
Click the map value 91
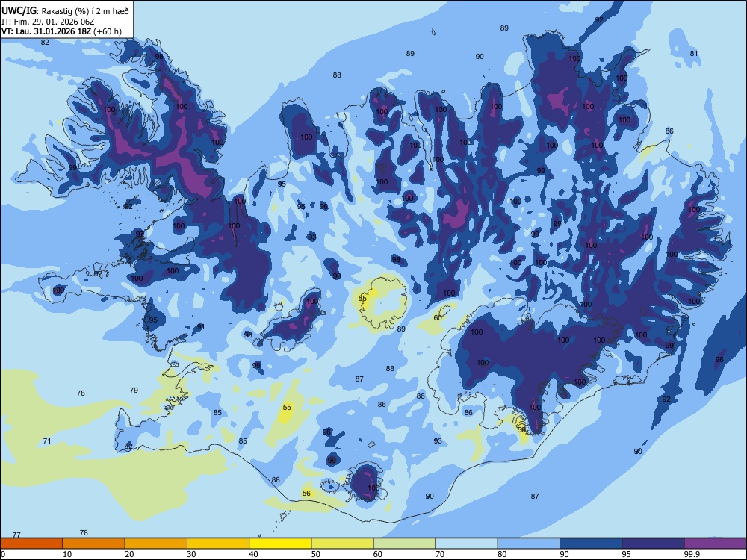click(x=201, y=327)
